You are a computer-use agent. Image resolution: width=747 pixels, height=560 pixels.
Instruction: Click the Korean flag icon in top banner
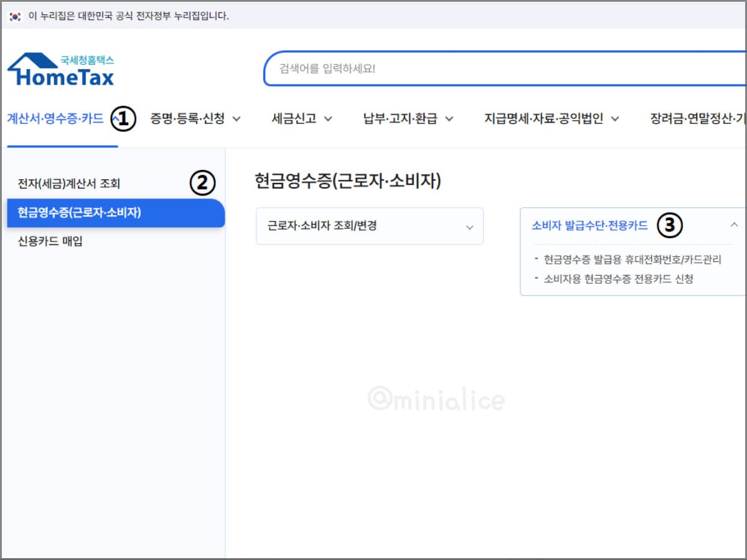(14, 16)
